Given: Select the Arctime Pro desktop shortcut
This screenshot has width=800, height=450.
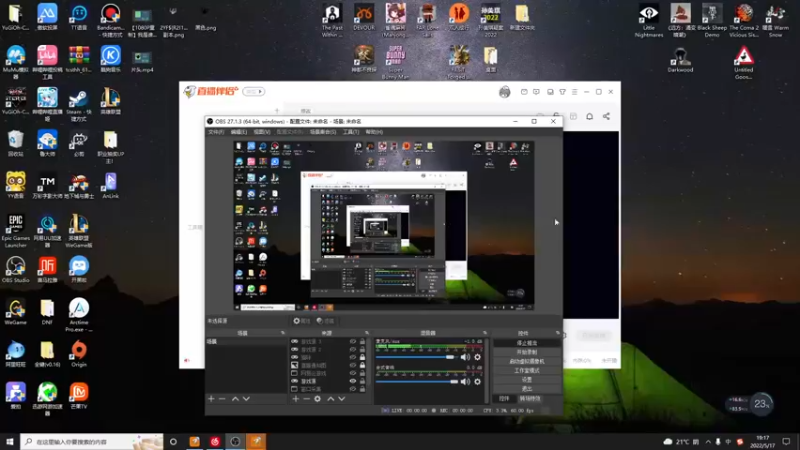Looking at the screenshot, I should (79, 315).
